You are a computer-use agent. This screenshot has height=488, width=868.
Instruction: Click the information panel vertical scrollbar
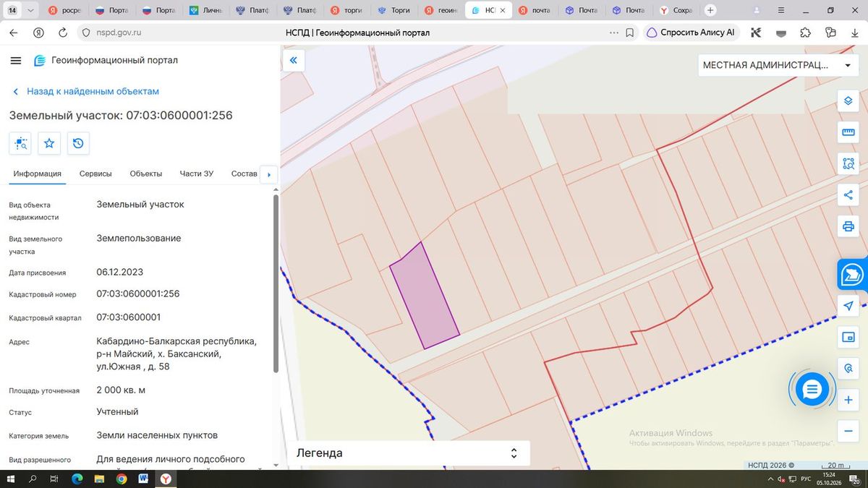(276, 283)
